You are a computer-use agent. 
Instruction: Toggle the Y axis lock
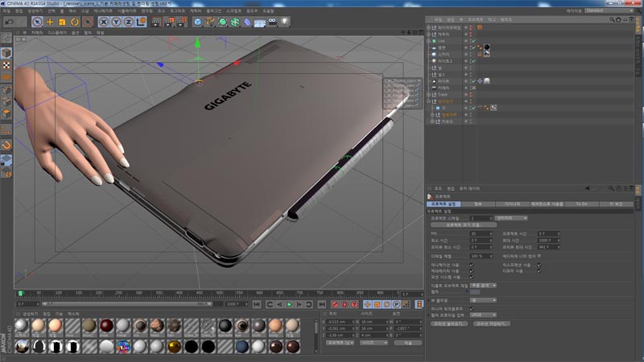[116, 22]
